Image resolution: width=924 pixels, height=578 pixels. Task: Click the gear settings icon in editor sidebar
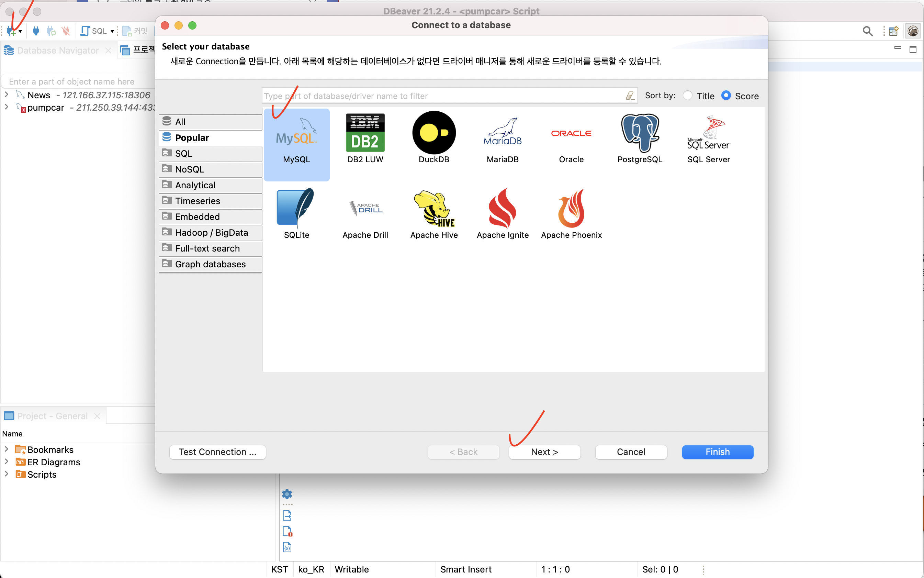(x=287, y=494)
